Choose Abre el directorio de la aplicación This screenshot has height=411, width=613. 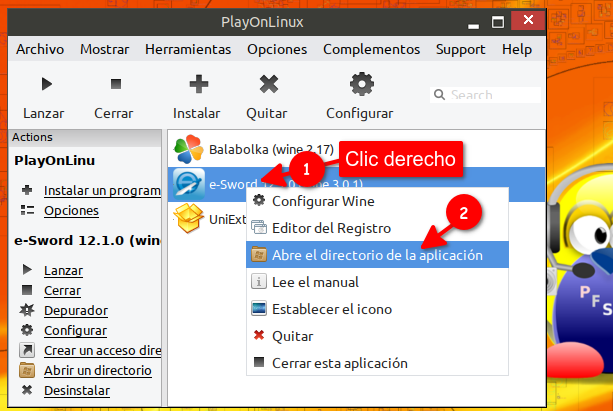point(377,255)
